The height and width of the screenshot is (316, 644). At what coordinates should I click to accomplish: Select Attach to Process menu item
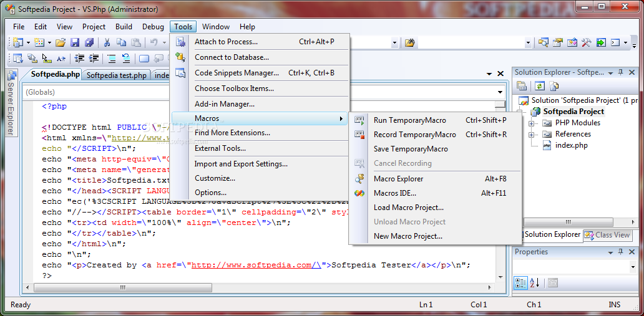tap(260, 42)
